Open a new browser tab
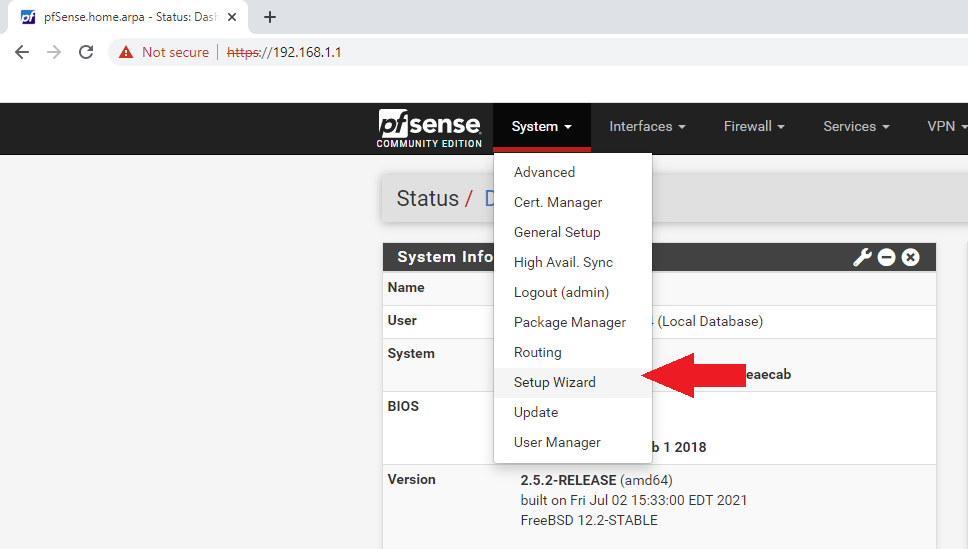The image size is (968, 549). (270, 17)
